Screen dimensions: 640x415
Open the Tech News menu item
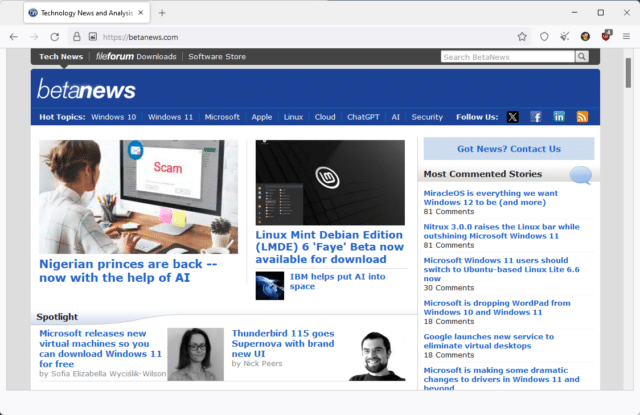coord(61,57)
